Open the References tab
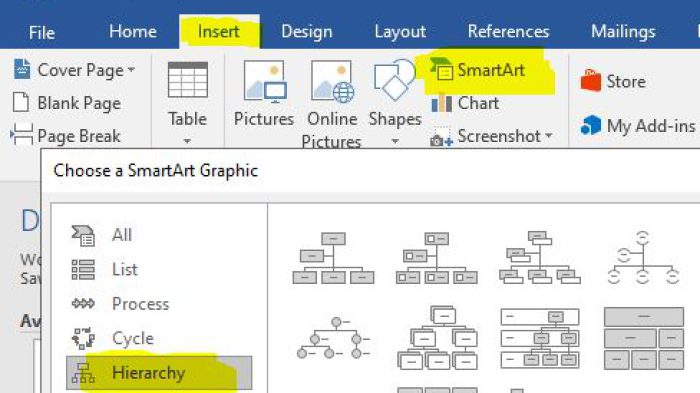 pyautogui.click(x=508, y=32)
